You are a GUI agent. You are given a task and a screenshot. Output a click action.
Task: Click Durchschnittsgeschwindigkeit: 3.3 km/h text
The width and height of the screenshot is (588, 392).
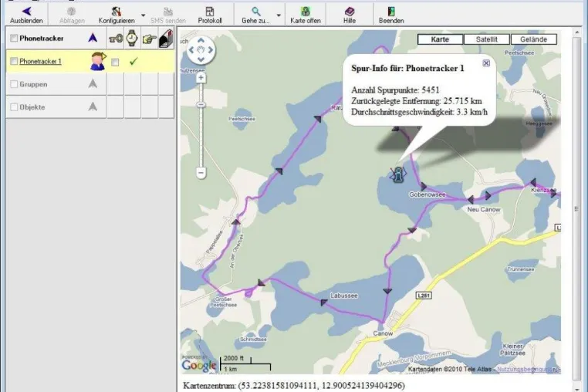(419, 112)
